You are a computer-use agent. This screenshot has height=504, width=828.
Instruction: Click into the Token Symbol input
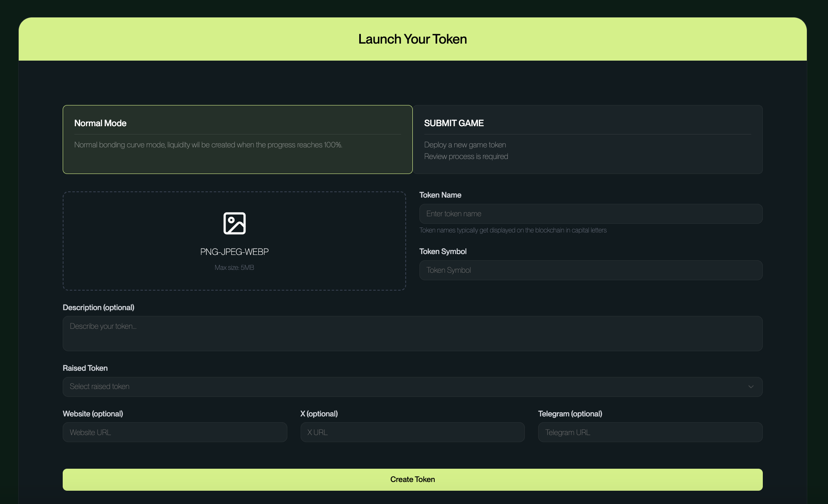[x=590, y=270]
